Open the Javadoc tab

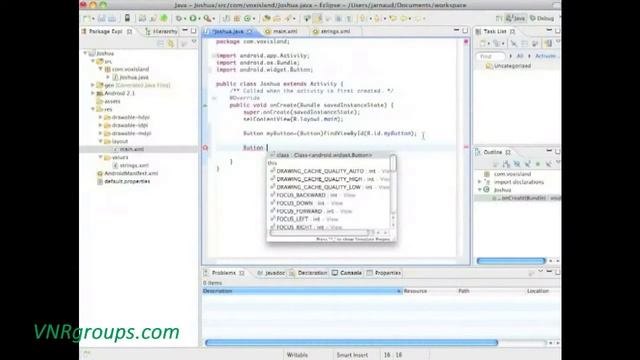coord(271,273)
